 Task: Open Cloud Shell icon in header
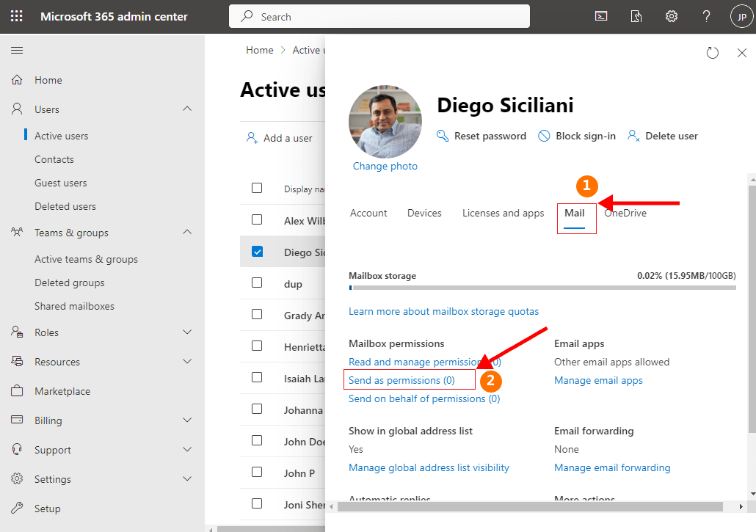coord(600,16)
